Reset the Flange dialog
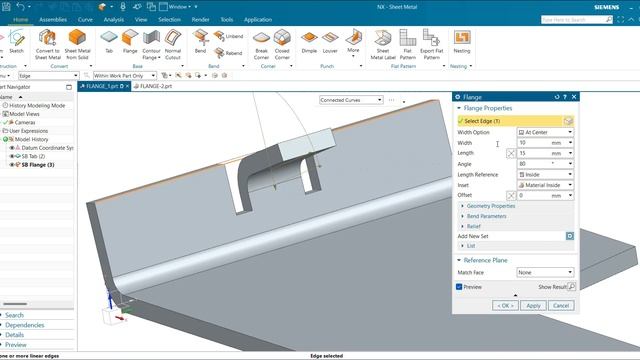The height and width of the screenshot is (360, 640). point(557,97)
